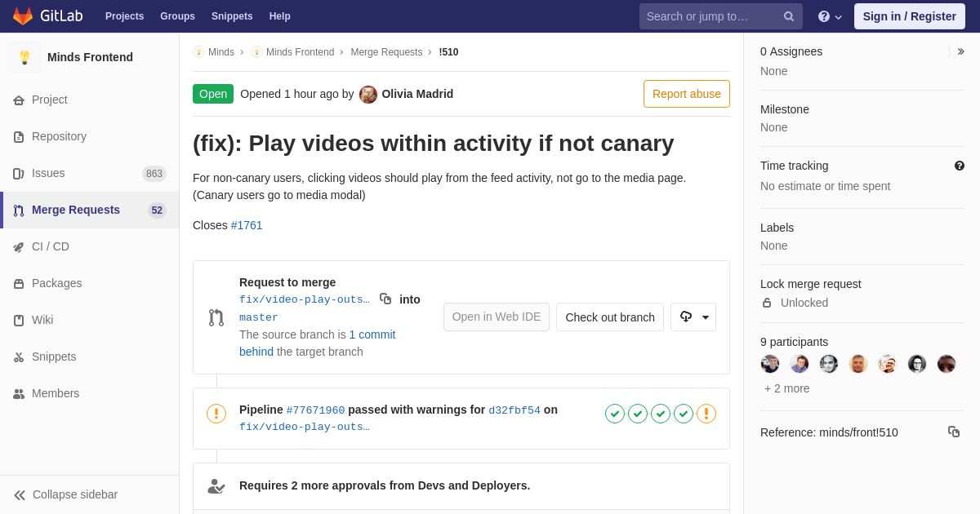Image resolution: width=980 pixels, height=514 pixels.
Task: Open issue #1761 link
Action: point(247,225)
